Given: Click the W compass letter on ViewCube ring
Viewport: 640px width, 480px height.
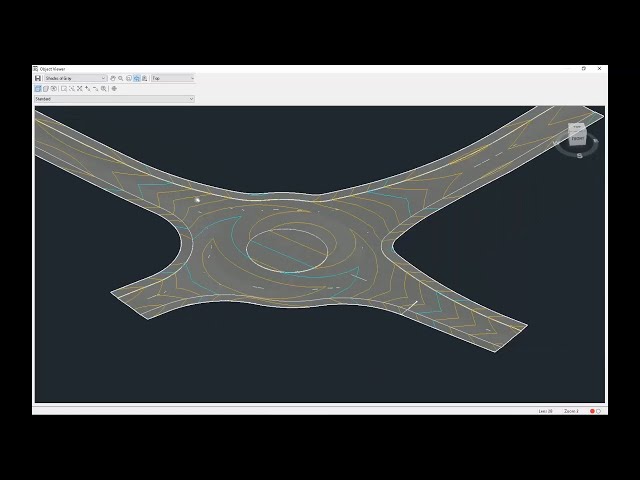Looking at the screenshot, I should (x=556, y=143).
